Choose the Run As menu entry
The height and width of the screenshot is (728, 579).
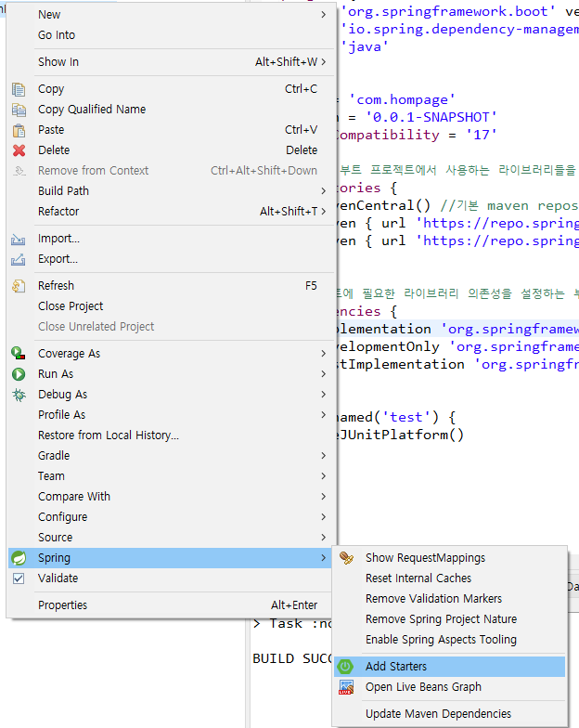tap(170, 374)
